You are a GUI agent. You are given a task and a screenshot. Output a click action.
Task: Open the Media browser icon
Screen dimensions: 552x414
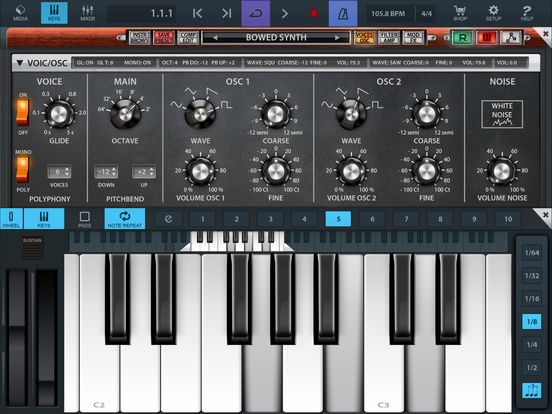coord(20,13)
